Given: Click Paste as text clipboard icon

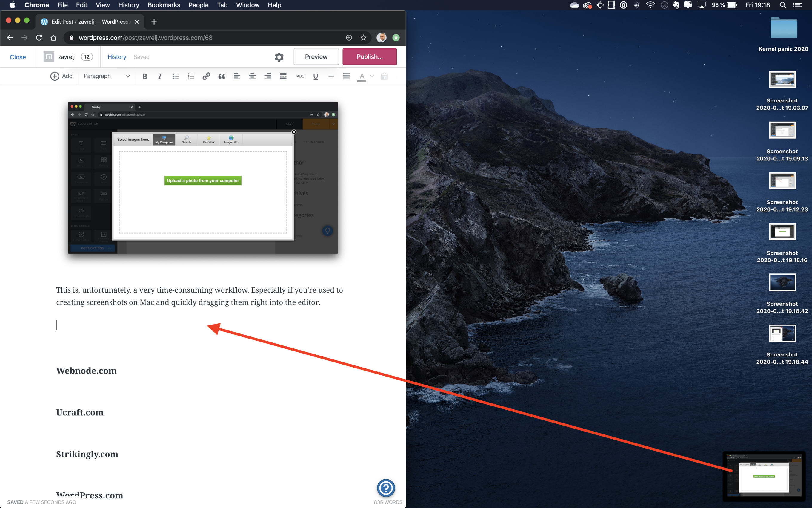Looking at the screenshot, I should (384, 76).
